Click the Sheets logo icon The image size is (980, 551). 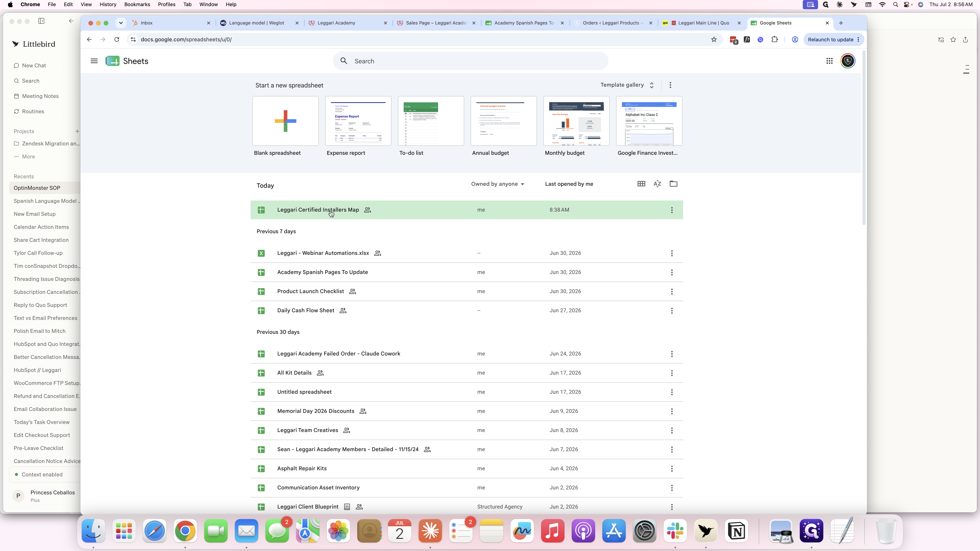tap(112, 61)
